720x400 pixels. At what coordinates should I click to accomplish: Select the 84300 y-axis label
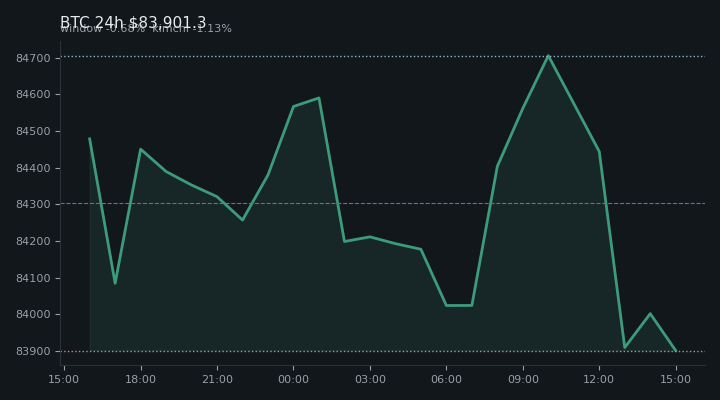pos(33,204)
